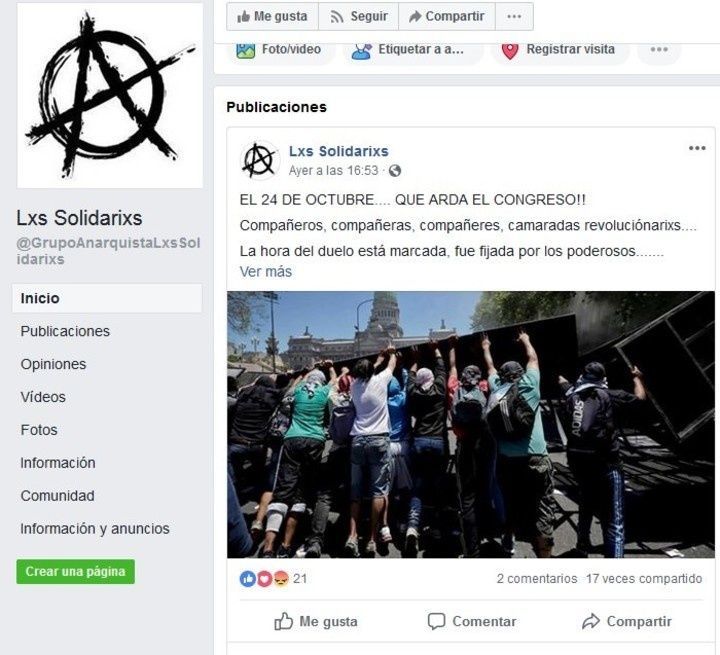Open the protest photo in the post
This screenshot has height=655, width=720.
pyautogui.click(x=471, y=424)
